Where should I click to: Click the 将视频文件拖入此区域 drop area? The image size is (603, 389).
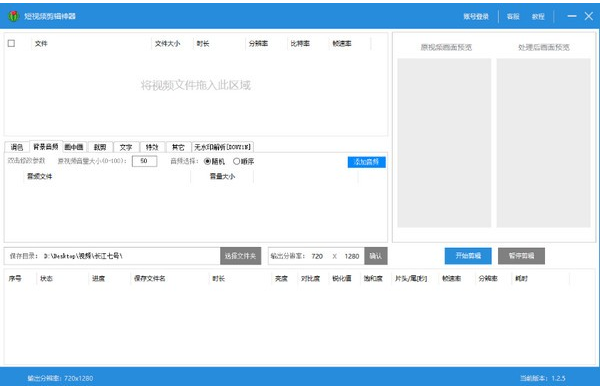tap(196, 85)
